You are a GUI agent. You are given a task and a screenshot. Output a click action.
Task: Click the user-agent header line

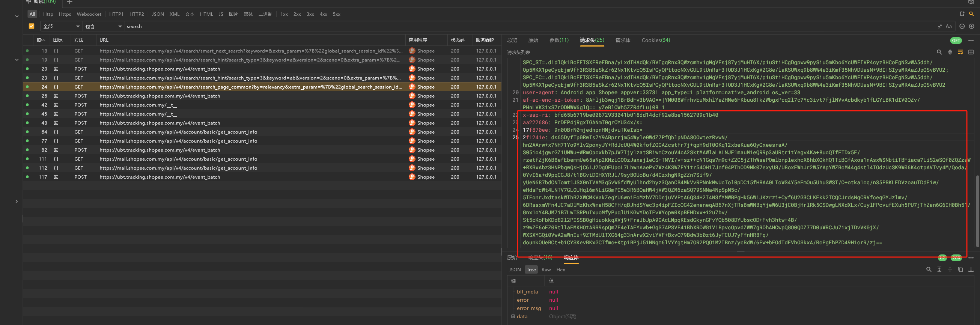(x=661, y=92)
